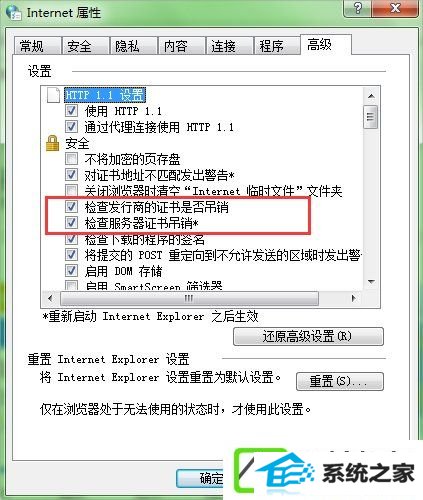423x500 pixels.
Task: Click the horizontal scroll left arrow
Action: [50, 298]
